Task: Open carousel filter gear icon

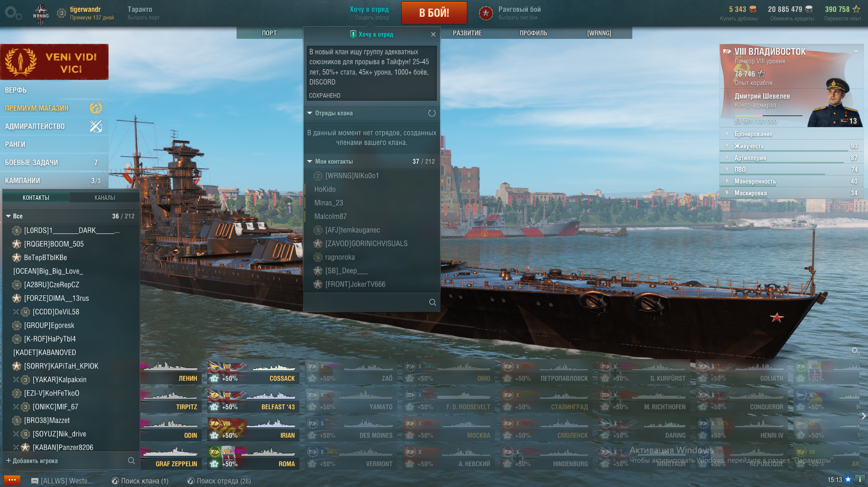Action: (x=855, y=350)
